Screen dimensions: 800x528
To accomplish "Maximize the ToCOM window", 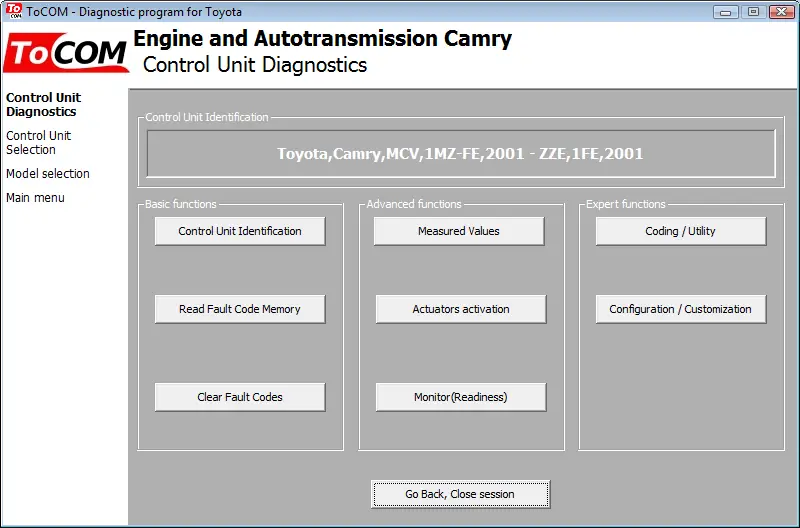I will 753,12.
